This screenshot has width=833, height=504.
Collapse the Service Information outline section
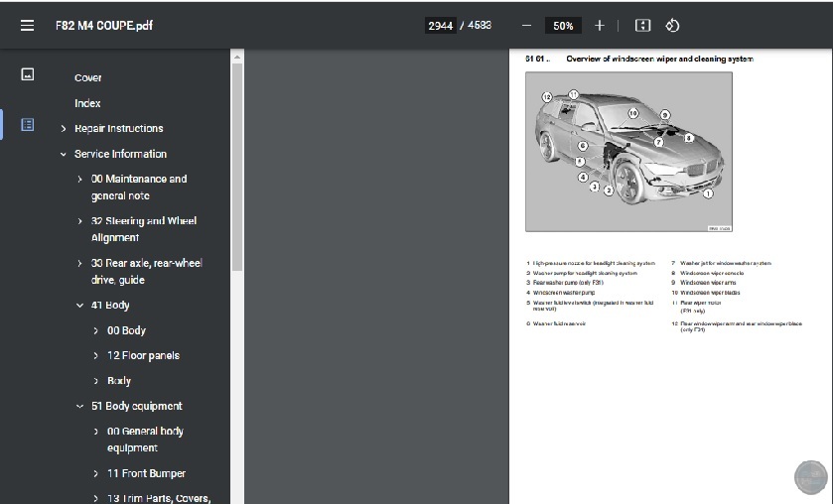tap(64, 154)
